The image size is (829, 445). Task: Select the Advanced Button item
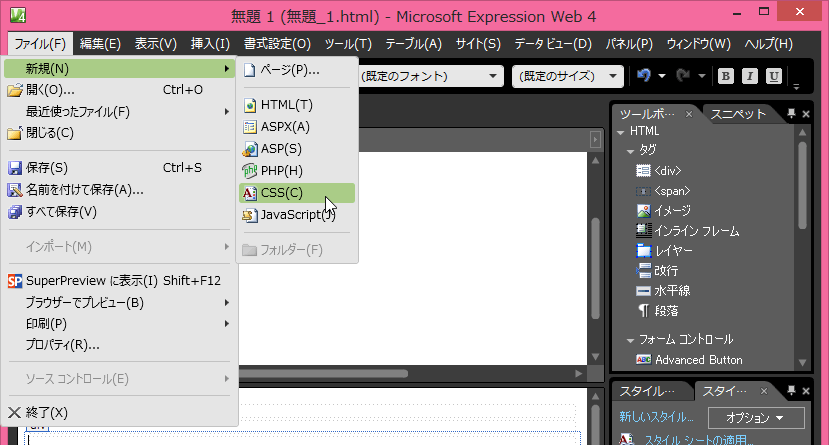click(689, 360)
